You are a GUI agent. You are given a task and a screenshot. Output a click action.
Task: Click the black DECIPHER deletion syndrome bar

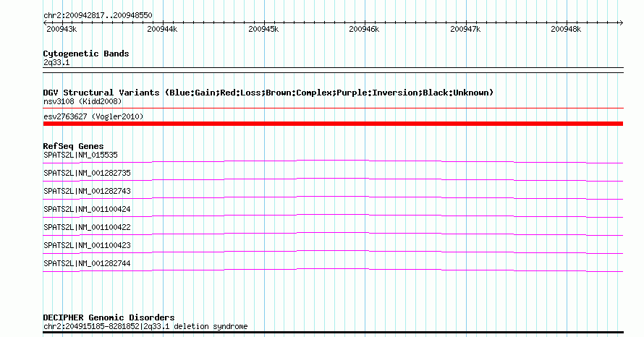[333, 333]
